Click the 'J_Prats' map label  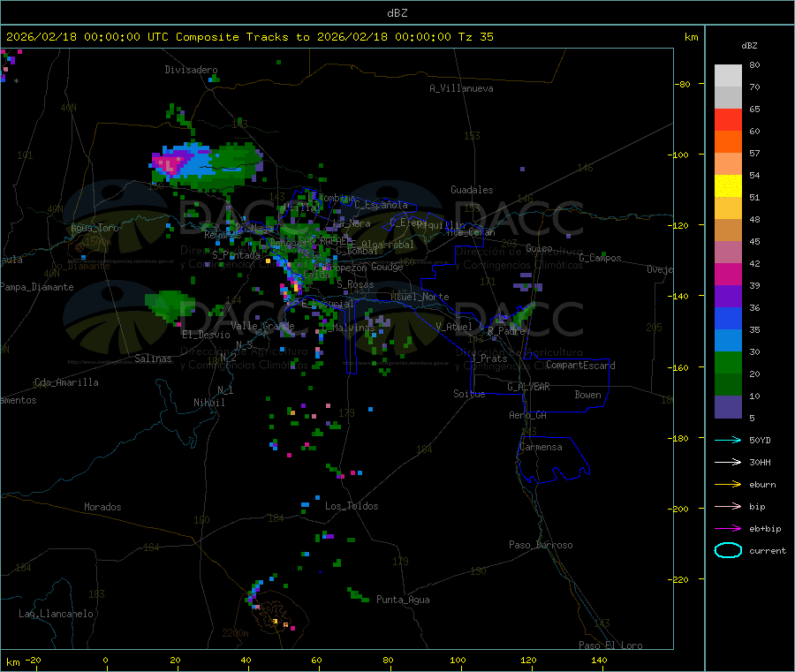(x=489, y=359)
